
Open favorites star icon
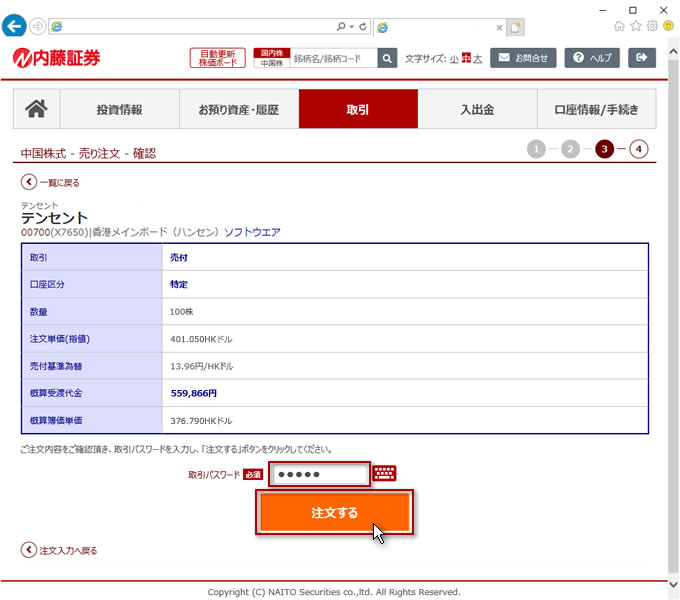point(636,26)
